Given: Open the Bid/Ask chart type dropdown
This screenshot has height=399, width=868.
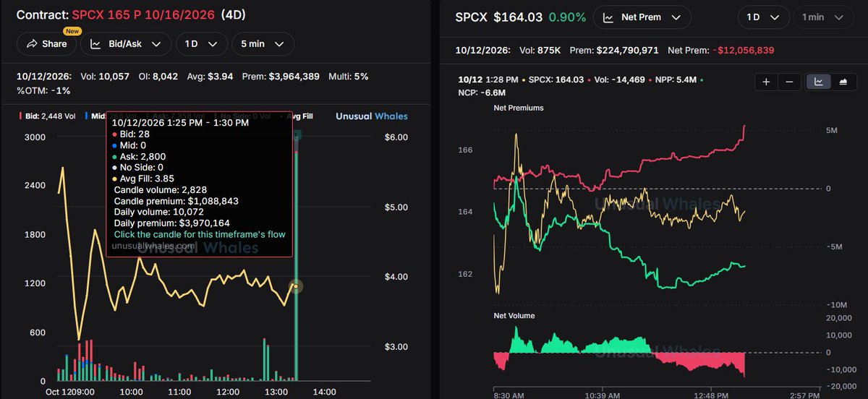Looking at the screenshot, I should pos(125,43).
